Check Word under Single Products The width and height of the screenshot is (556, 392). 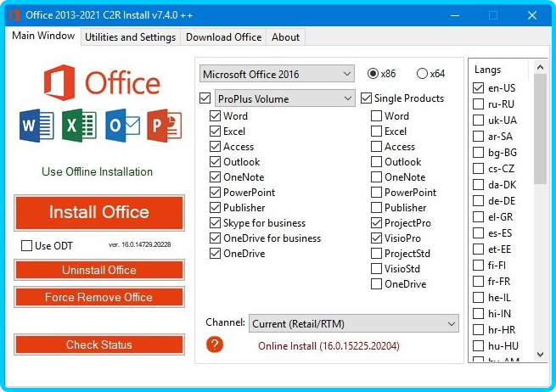click(x=376, y=116)
